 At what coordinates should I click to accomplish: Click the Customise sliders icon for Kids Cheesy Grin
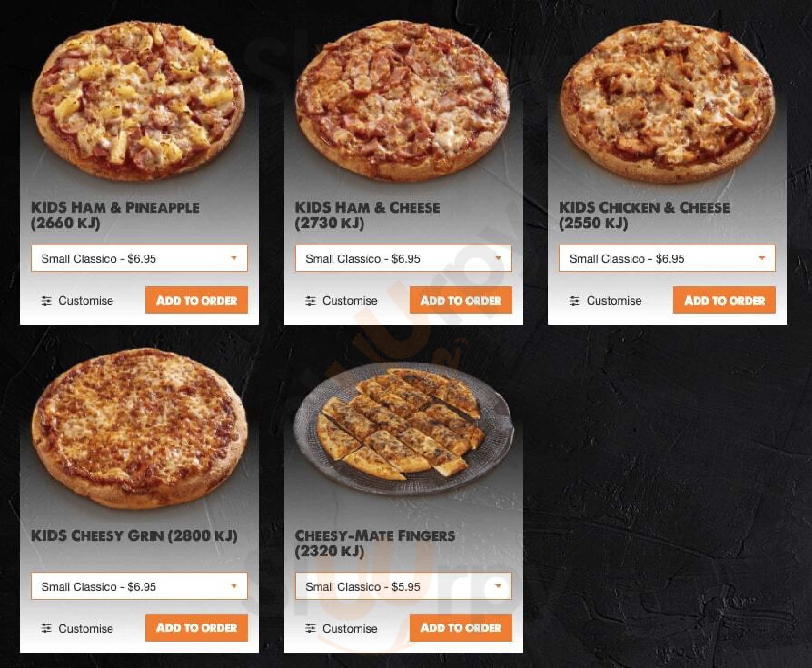(46, 628)
